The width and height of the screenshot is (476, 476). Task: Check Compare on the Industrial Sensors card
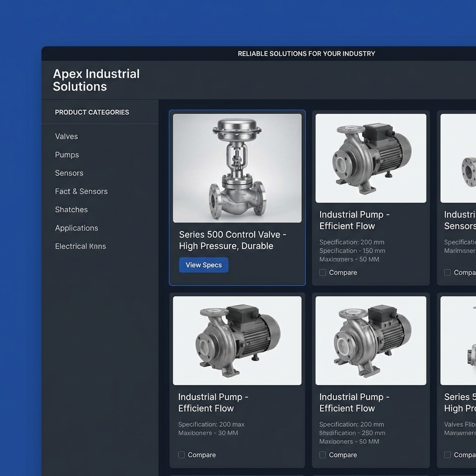447,272
